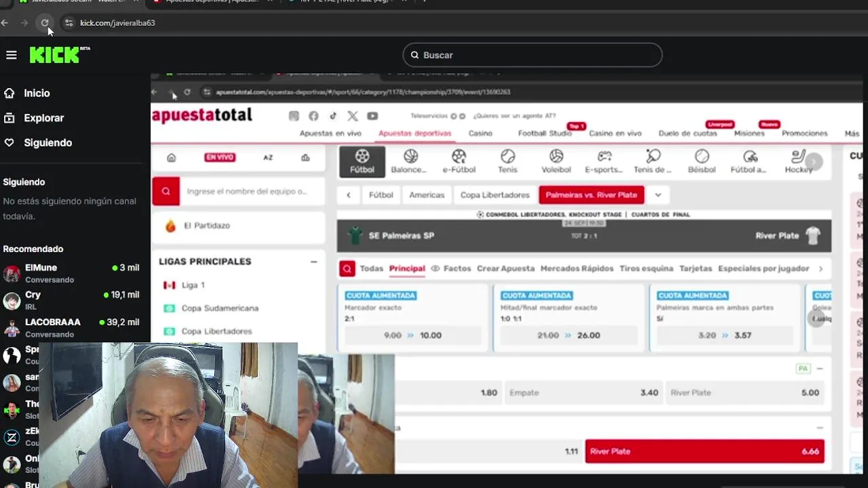Collapse LIGAS PRINCIPALES section
This screenshot has width=868, height=488.
pos(313,262)
